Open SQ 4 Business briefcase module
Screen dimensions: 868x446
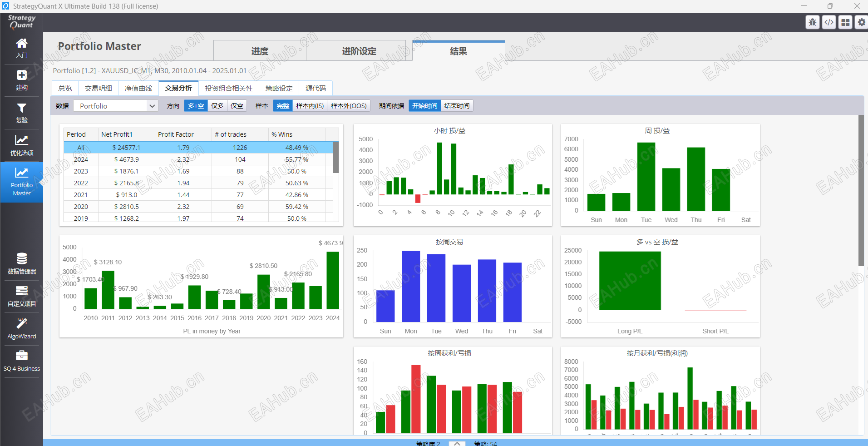coord(22,362)
